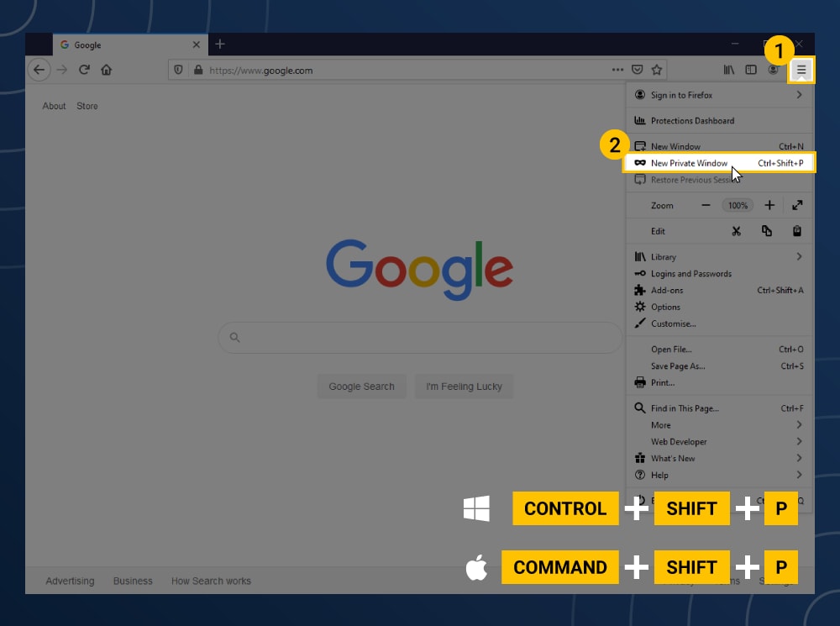Click the Google Search button
The image size is (840, 626).
coord(361,387)
